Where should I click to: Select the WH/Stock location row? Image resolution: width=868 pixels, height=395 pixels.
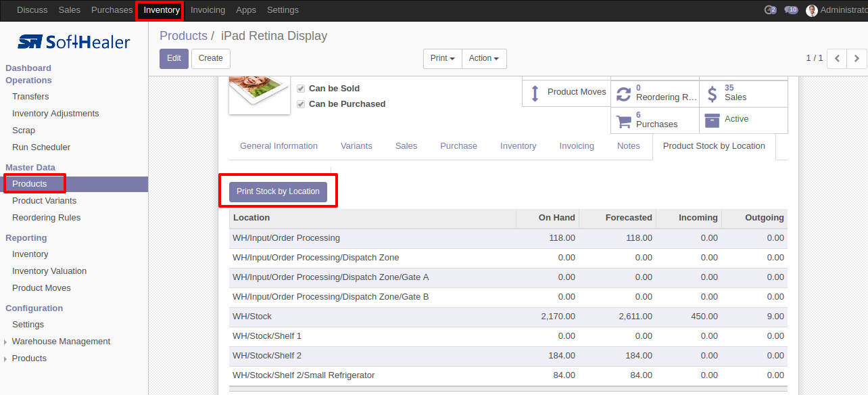click(508, 317)
